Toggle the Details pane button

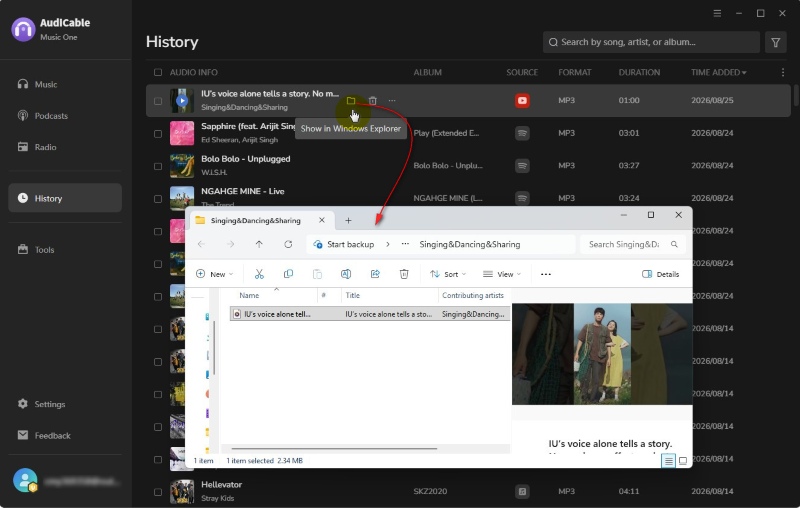coord(660,274)
